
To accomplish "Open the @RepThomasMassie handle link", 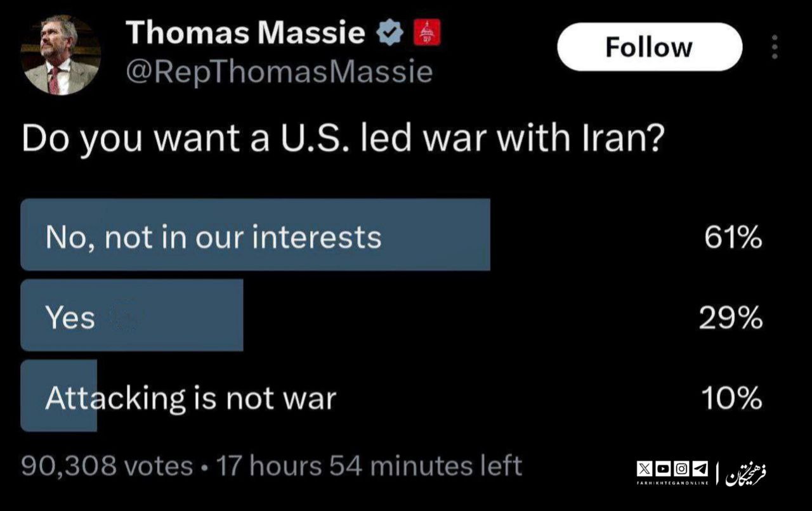I will point(279,72).
